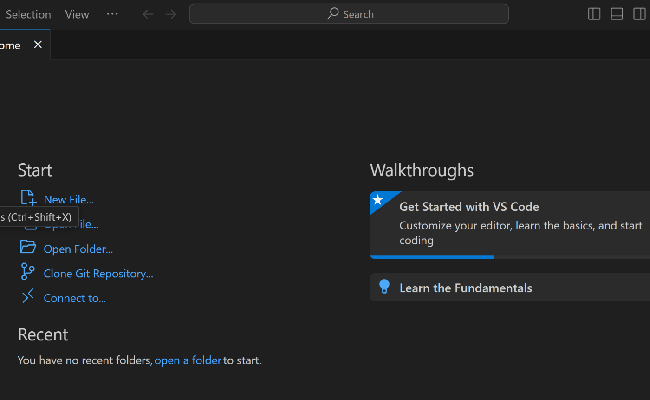Click the Search command center box
650x400 pixels.
349,14
